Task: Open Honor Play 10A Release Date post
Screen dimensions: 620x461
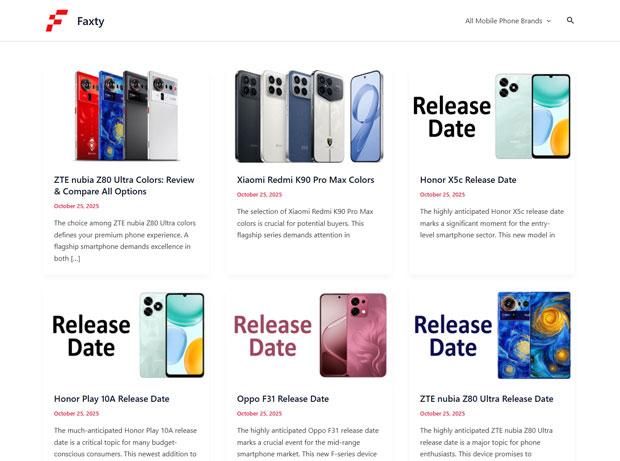Action: click(112, 399)
